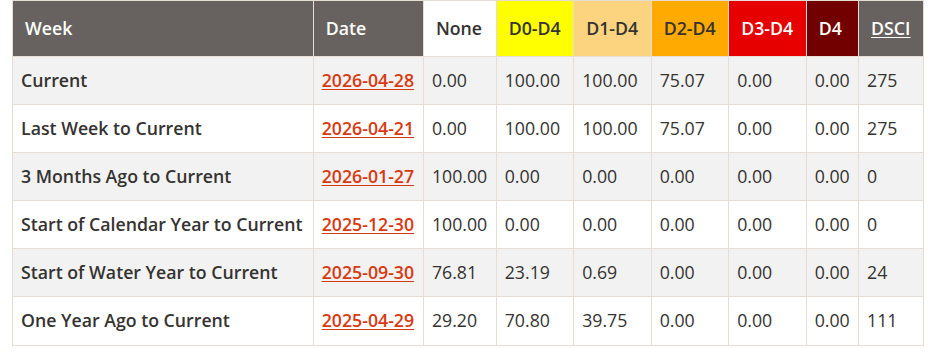Click the 75.07 value in Current row
The width and height of the screenshot is (936, 362).
pos(682,81)
